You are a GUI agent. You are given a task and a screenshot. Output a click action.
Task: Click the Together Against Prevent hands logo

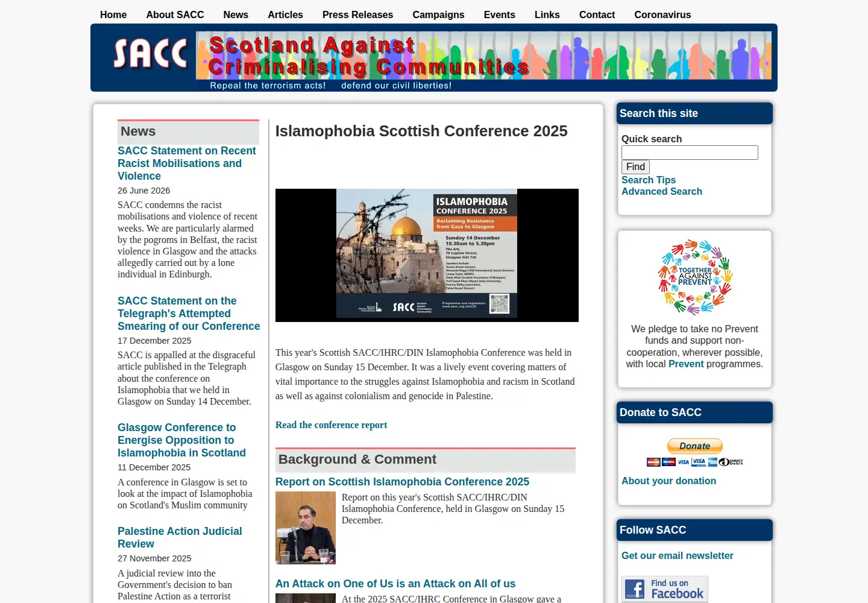(x=694, y=277)
